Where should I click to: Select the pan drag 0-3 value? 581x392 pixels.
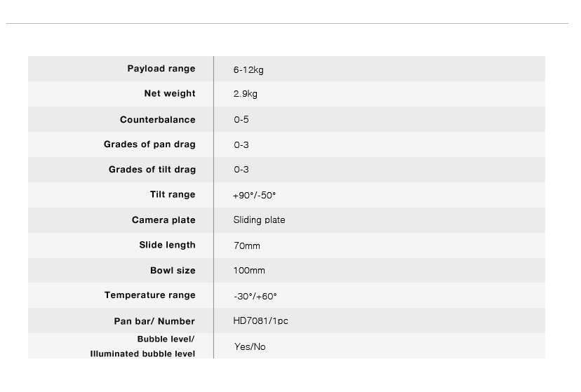coord(241,145)
